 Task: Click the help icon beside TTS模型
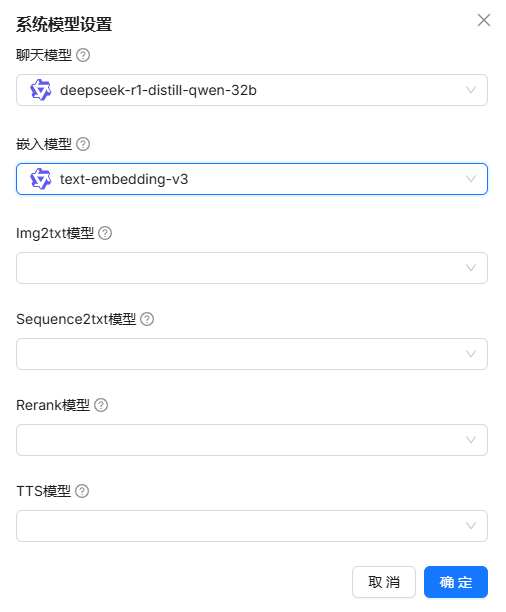(82, 491)
